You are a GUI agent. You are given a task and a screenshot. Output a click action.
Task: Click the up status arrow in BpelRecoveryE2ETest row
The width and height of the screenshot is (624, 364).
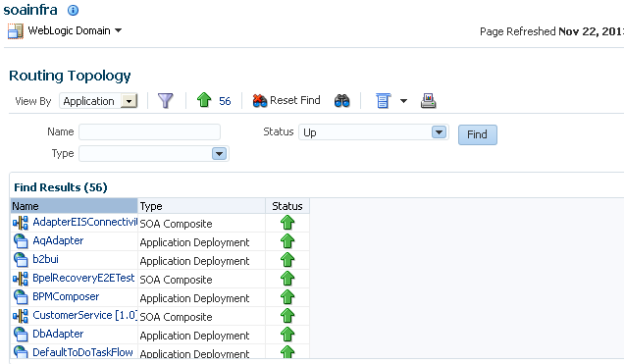click(287, 279)
